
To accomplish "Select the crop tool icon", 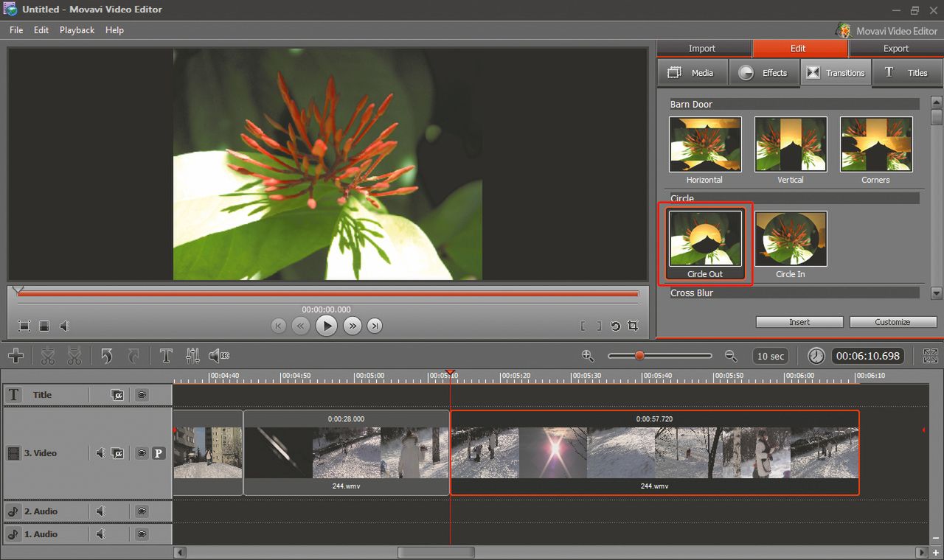I will pos(633,326).
